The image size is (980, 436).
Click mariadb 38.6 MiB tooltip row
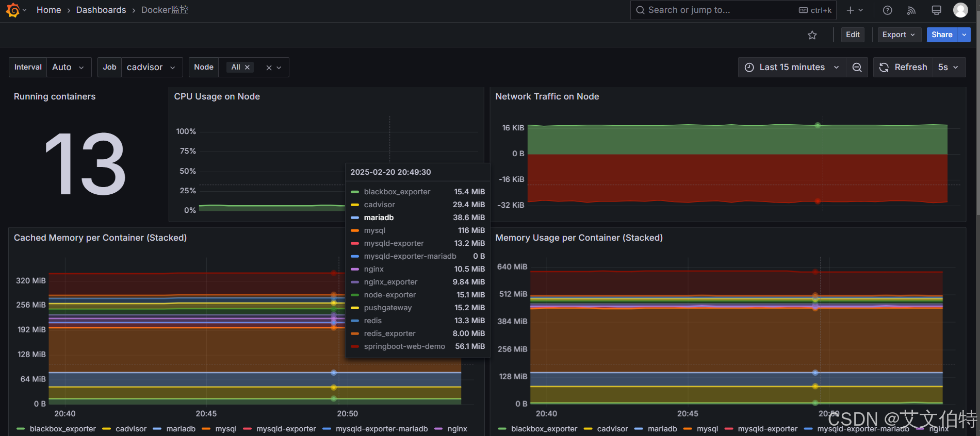418,217
